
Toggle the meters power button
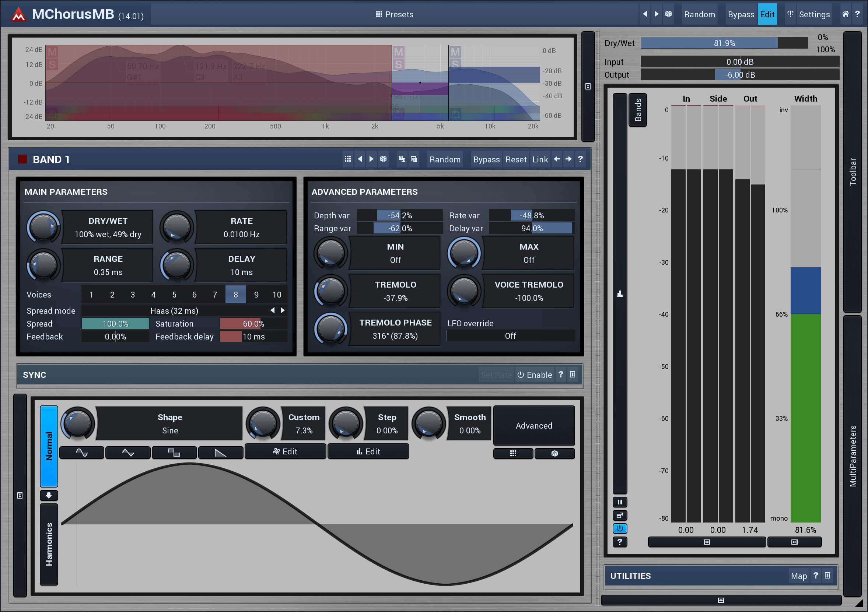[x=620, y=528]
